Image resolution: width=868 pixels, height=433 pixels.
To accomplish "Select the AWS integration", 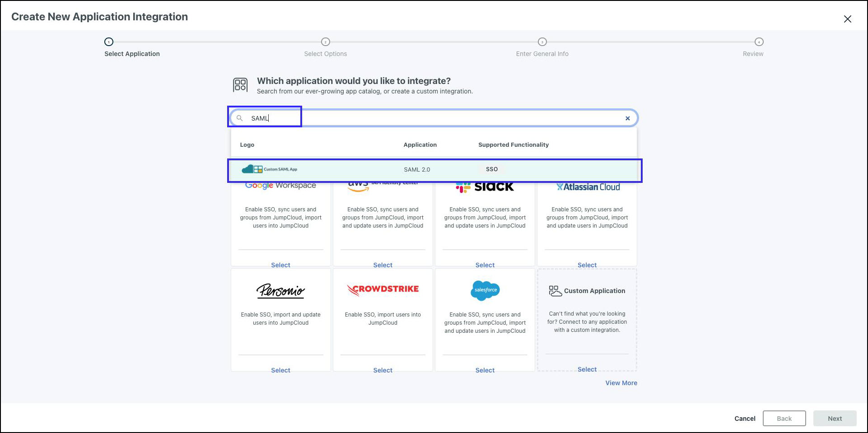I will (383, 265).
